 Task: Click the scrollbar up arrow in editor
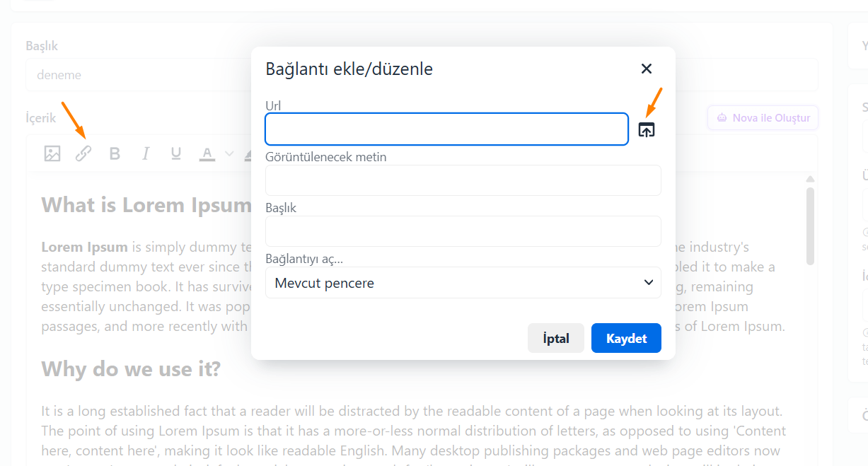tap(811, 179)
